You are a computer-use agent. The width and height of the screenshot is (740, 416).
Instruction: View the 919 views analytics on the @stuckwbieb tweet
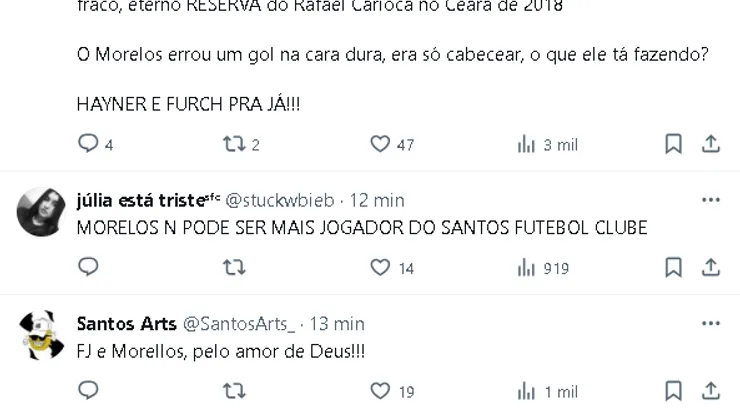[x=544, y=268]
